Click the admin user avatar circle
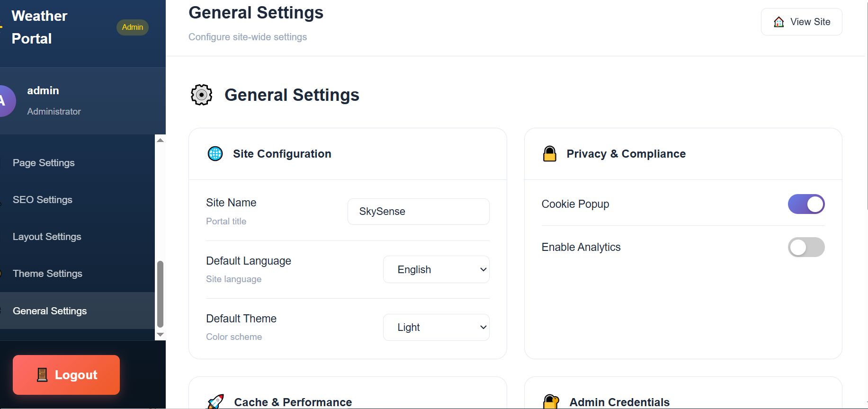The image size is (868, 409). (x=5, y=101)
